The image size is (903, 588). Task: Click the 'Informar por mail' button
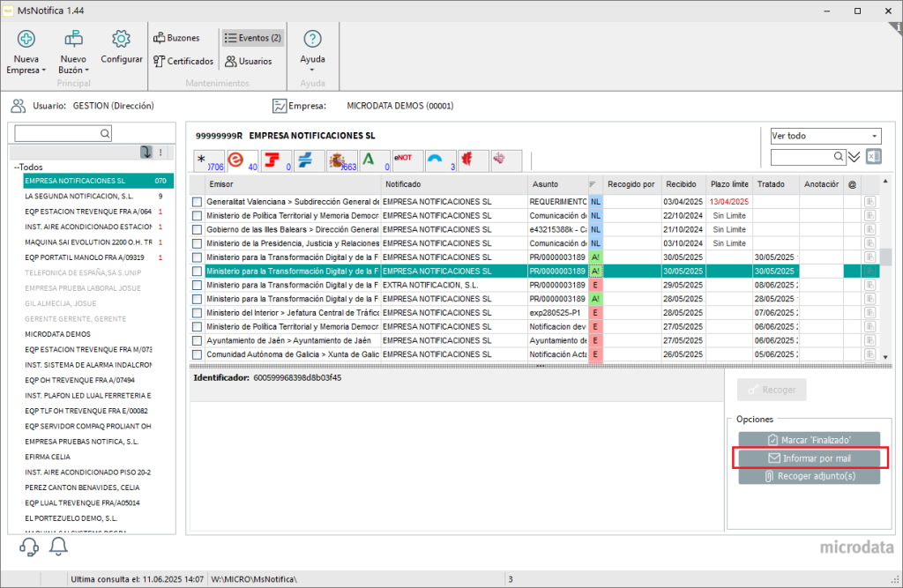810,458
